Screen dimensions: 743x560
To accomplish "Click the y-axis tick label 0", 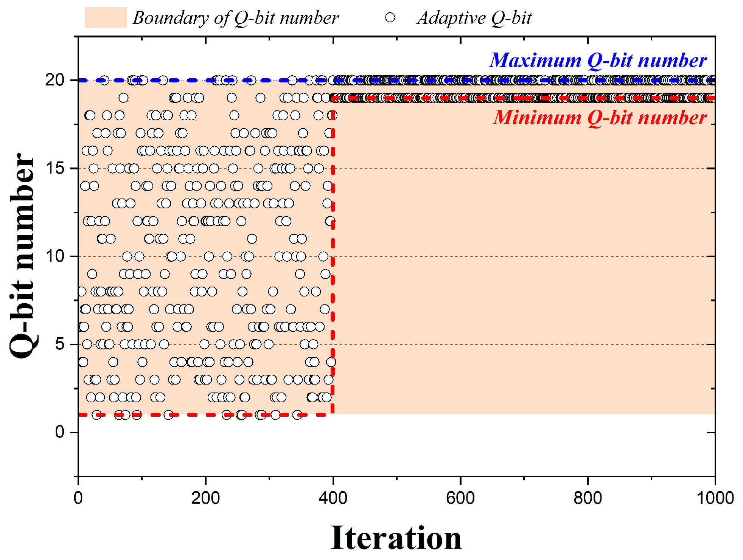I will coord(60,432).
